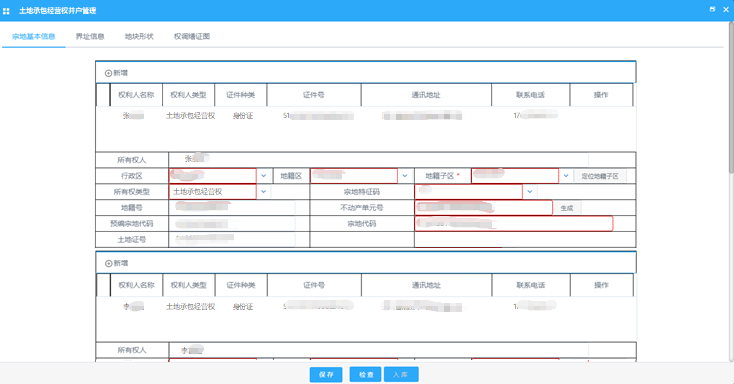This screenshot has width=734, height=384.
Task: Click 权利人名称 header in 李's table
Action: (136, 285)
